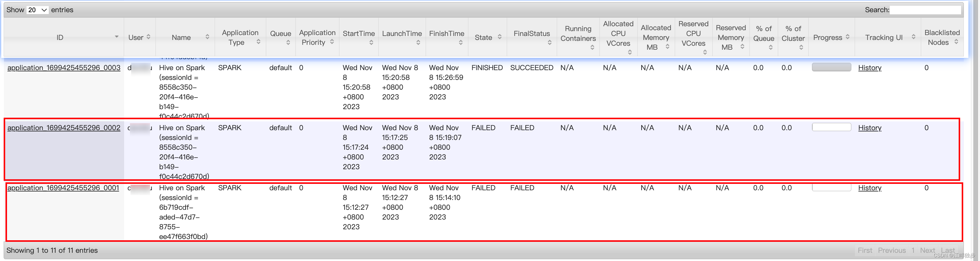Click FAILED state cell of application 0002

(x=483, y=128)
